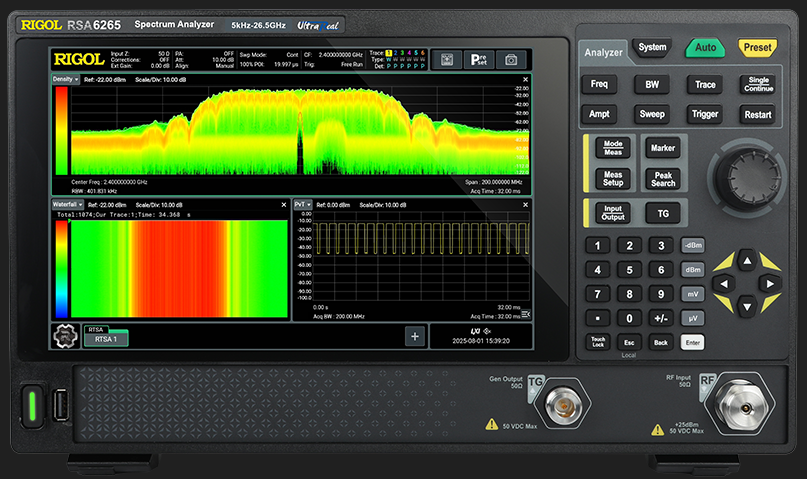Push the Trace key
This screenshot has width=807, height=479.
[x=705, y=84]
